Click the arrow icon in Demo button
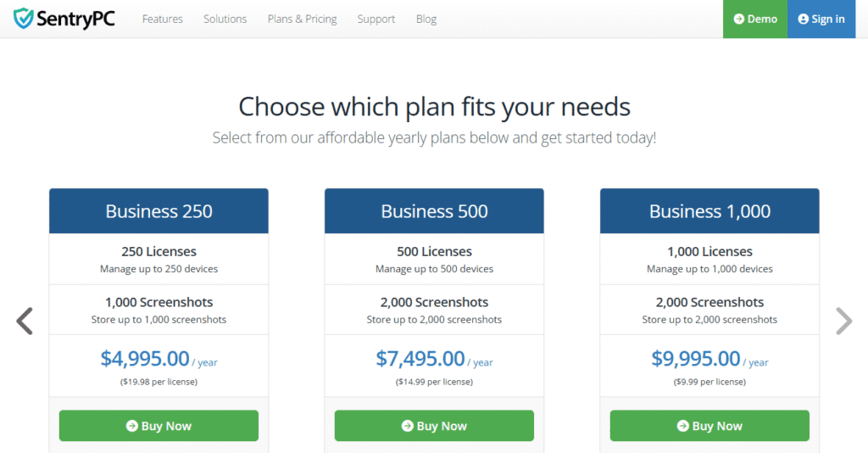 pos(738,19)
